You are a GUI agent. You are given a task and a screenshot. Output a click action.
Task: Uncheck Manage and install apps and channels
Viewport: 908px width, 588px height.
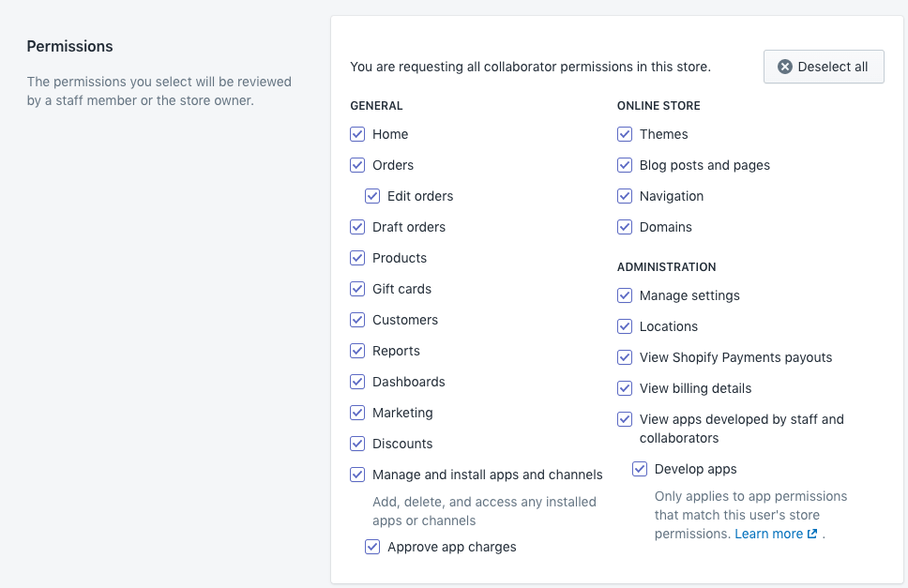pyautogui.click(x=357, y=475)
